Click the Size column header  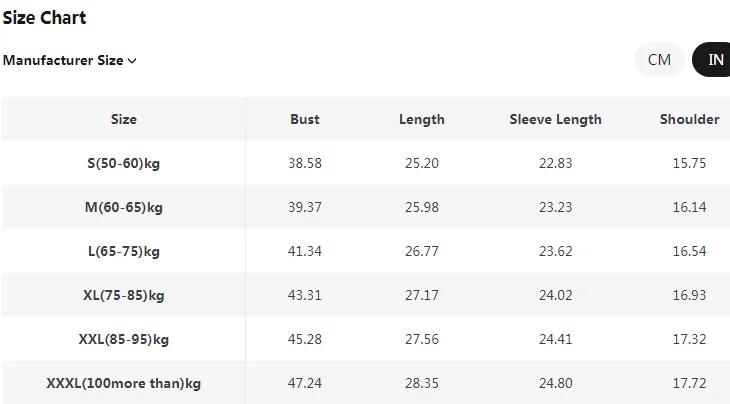pyautogui.click(x=124, y=119)
